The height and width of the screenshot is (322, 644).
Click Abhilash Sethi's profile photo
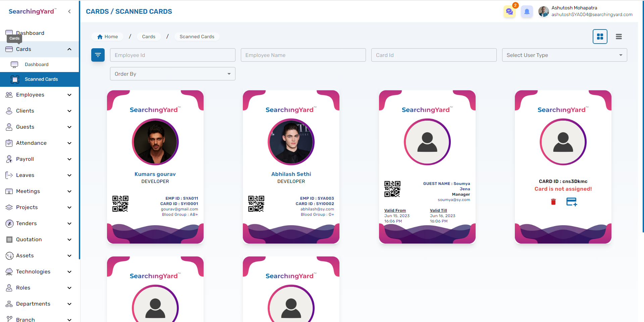pos(291,142)
